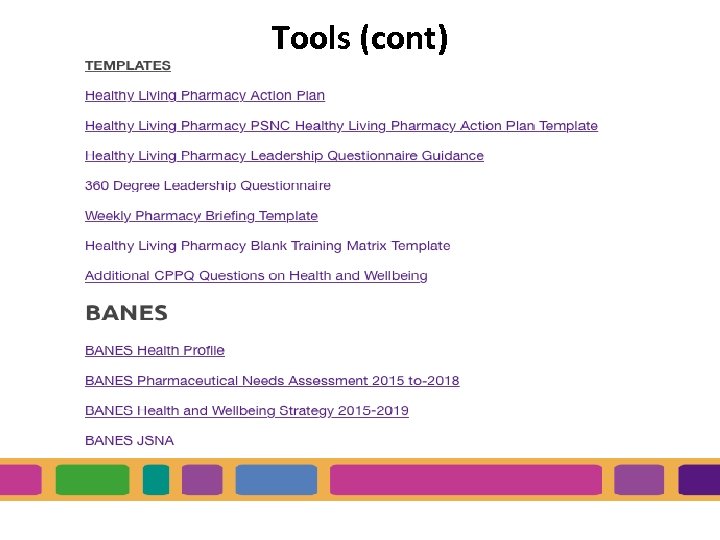Open Leadership Questionnaire Guidance link
720x540 pixels.
(284, 156)
